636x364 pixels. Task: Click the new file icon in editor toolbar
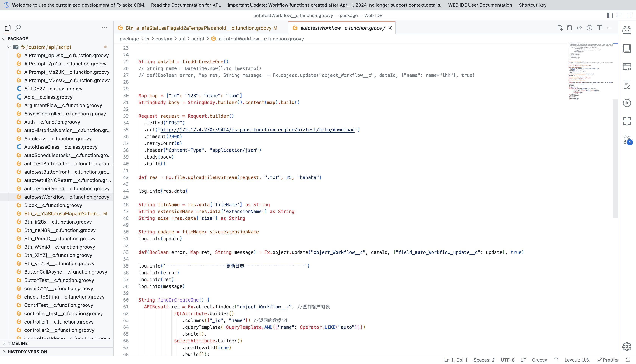(x=560, y=28)
